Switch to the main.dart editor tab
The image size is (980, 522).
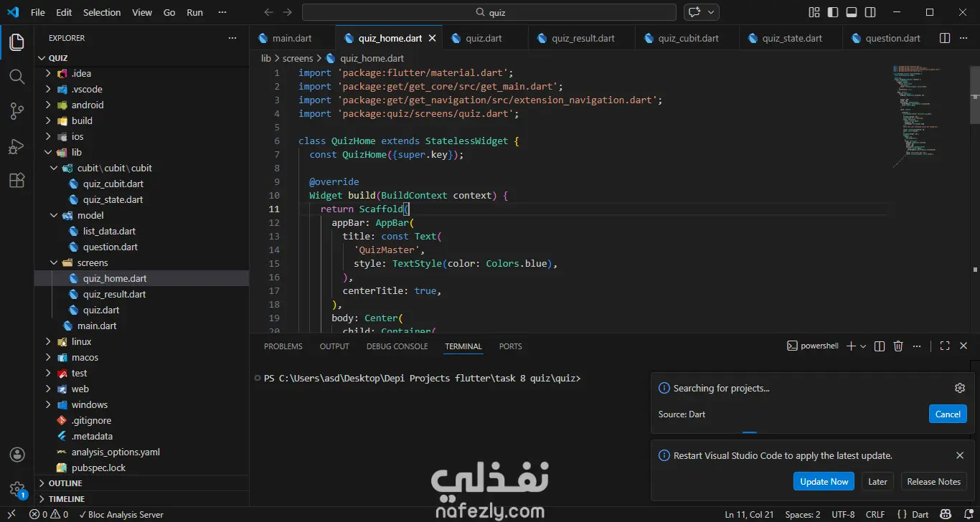point(292,38)
